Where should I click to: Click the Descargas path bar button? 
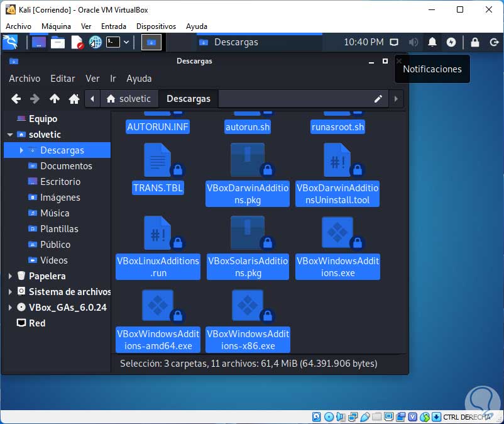coord(189,99)
